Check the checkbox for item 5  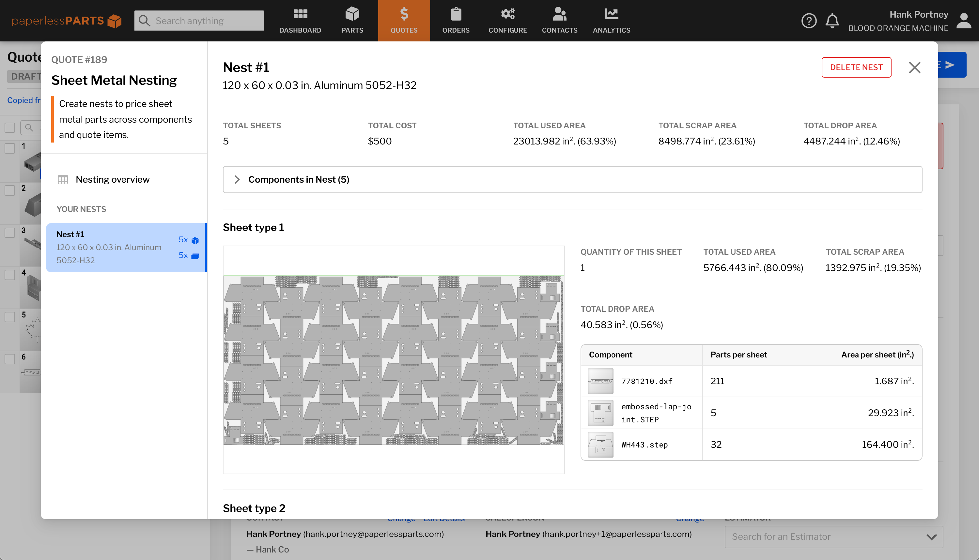point(9,317)
